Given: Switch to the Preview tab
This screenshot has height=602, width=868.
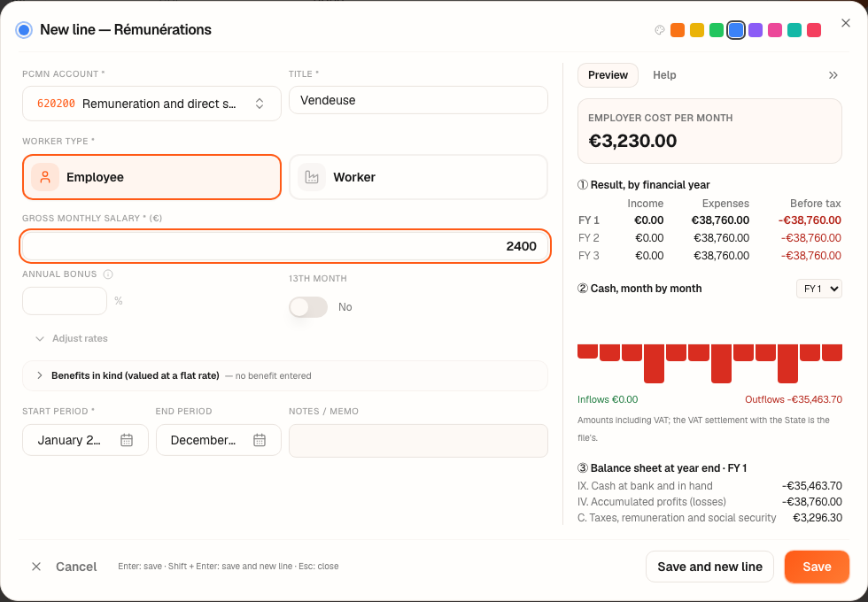Looking at the screenshot, I should point(608,75).
